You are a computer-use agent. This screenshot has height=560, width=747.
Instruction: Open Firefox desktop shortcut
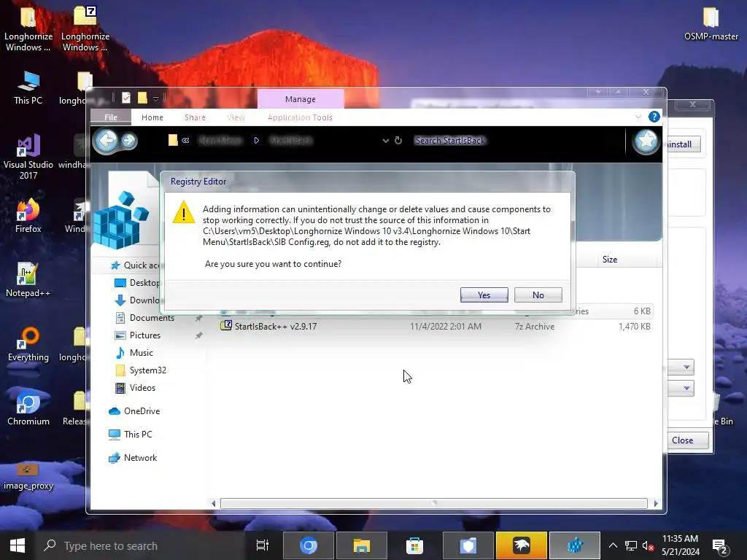pos(28,216)
